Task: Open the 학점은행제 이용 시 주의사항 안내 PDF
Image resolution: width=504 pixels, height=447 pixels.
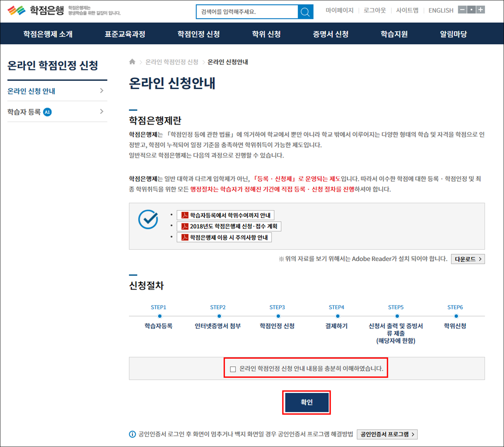Action: (225, 237)
